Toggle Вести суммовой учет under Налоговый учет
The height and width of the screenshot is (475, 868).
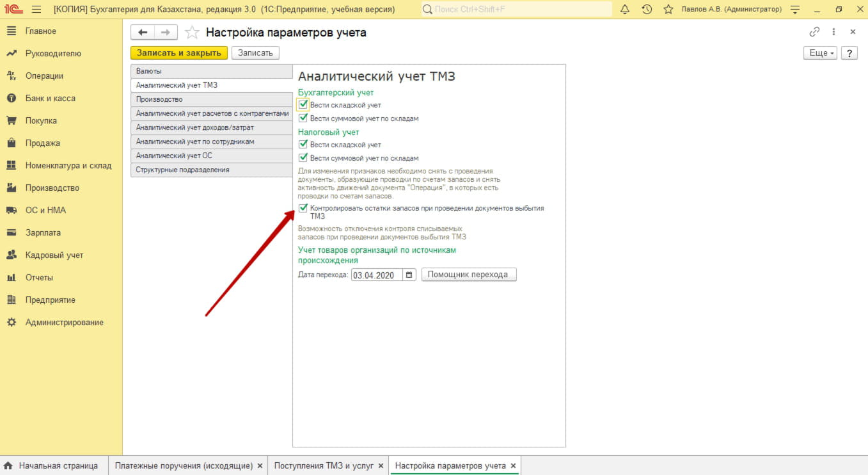click(x=303, y=158)
